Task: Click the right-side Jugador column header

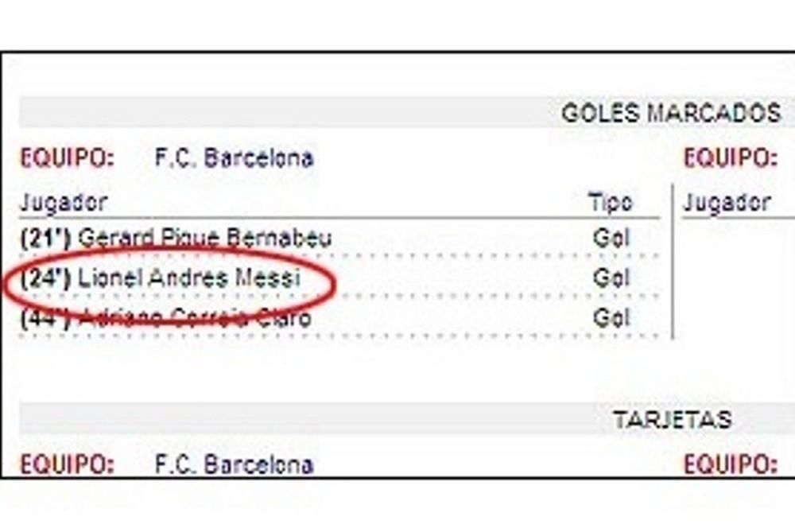Action: point(727,203)
